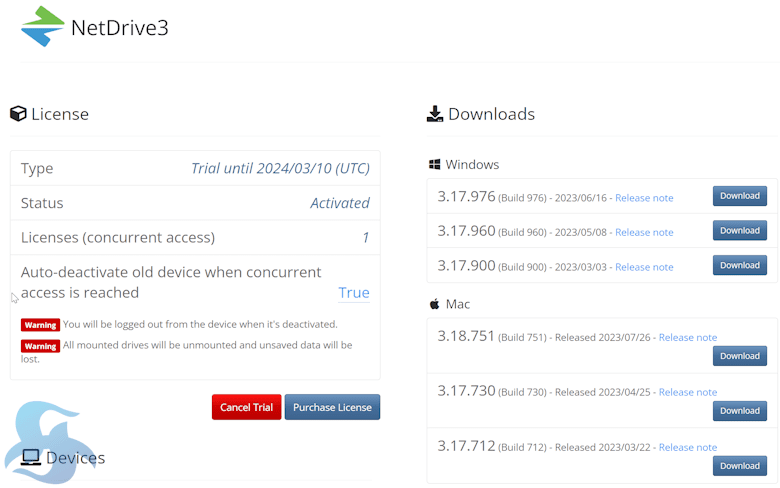The width and height of the screenshot is (780, 488).
Task: Click version number 3.17.976
Action: [466, 196]
